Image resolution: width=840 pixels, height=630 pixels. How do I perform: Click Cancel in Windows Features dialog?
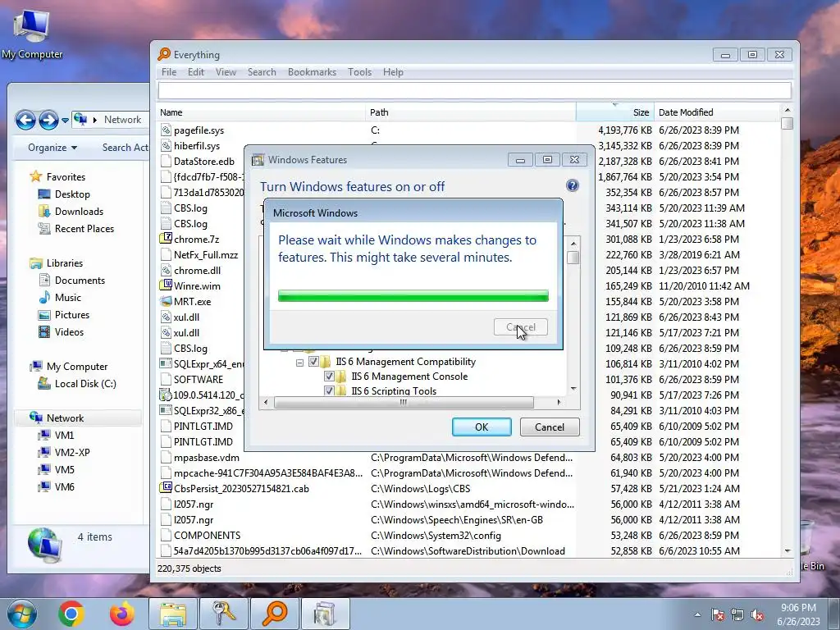[x=550, y=427]
